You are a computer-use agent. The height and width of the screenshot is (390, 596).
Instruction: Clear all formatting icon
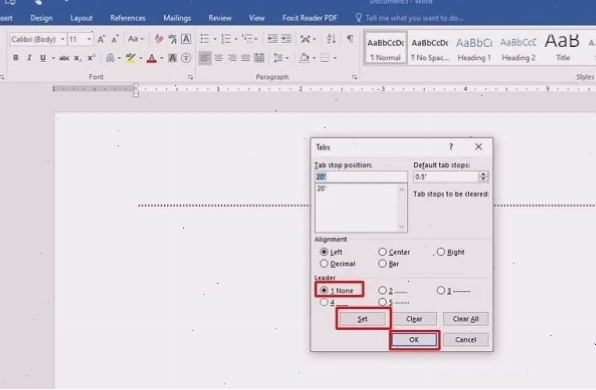pos(159,39)
